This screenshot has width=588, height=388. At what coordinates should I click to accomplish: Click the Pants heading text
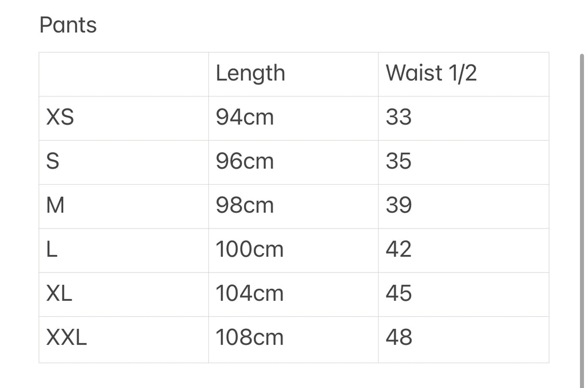pos(68,25)
